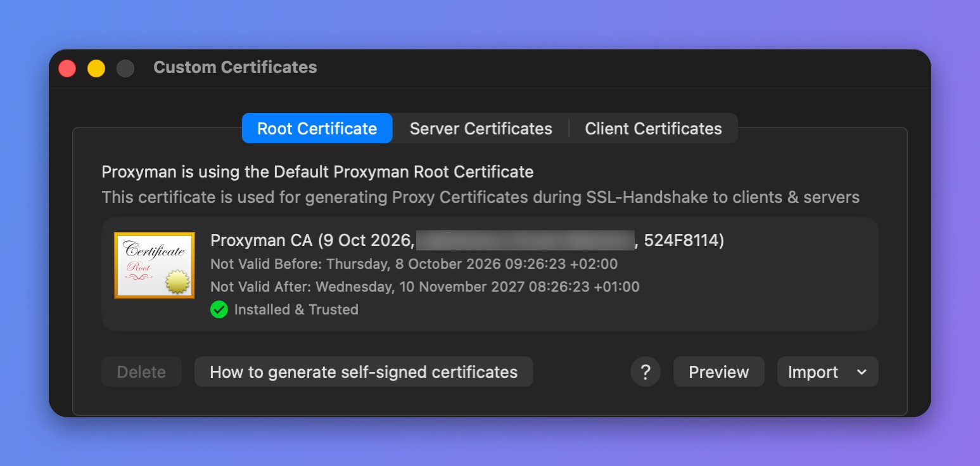Click the Default Proxyman Root Certificate heading
980x466 pixels.
click(317, 172)
